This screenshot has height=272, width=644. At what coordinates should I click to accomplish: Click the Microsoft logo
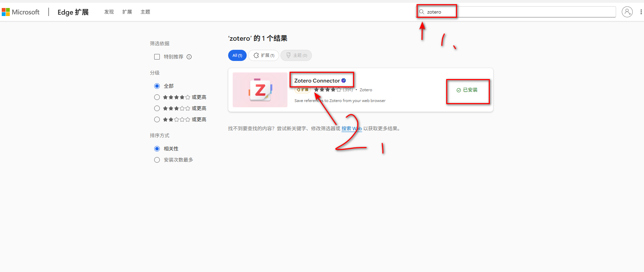pyautogui.click(x=21, y=12)
